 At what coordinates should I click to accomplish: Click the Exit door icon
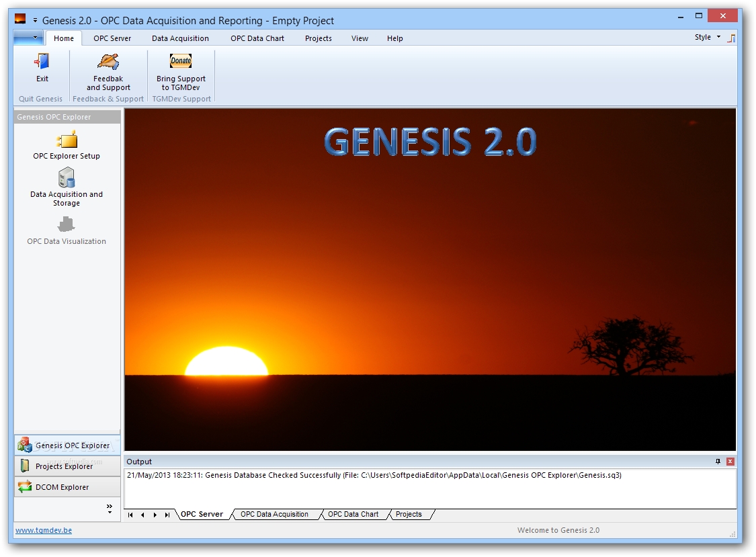click(42, 61)
